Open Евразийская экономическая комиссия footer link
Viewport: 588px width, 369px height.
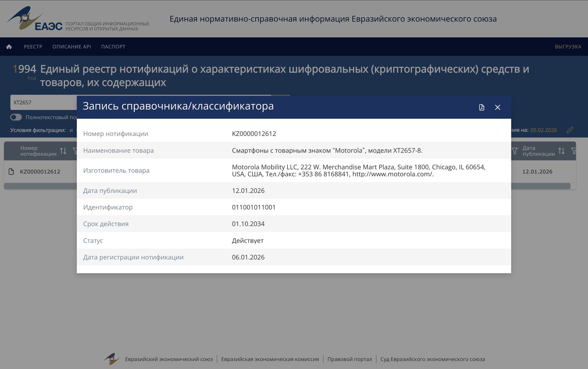[x=270, y=359]
